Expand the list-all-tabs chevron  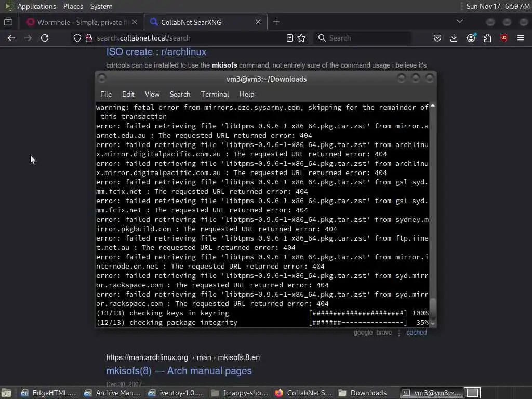460,21
